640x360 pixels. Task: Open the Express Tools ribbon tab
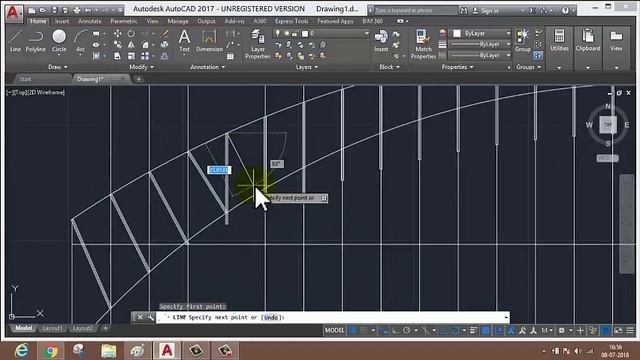coord(291,21)
